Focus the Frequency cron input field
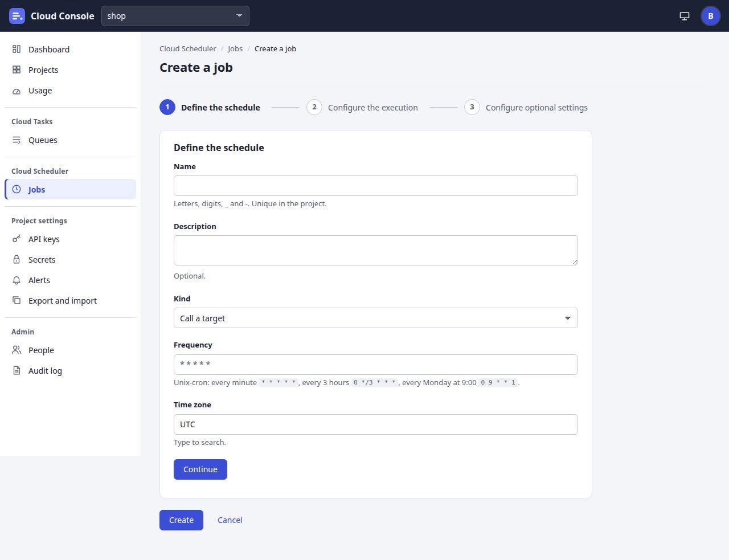Viewport: 729px width, 560px height. point(376,365)
